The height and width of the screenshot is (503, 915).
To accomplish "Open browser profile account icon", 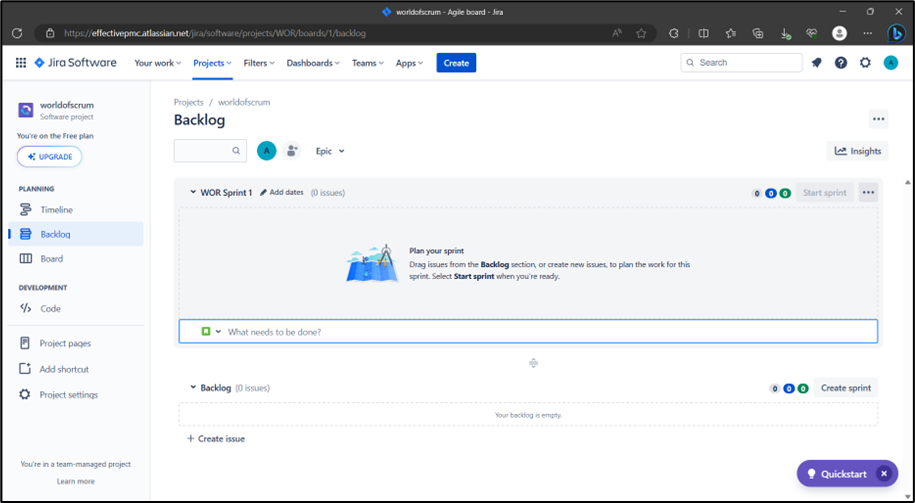I will pos(840,33).
